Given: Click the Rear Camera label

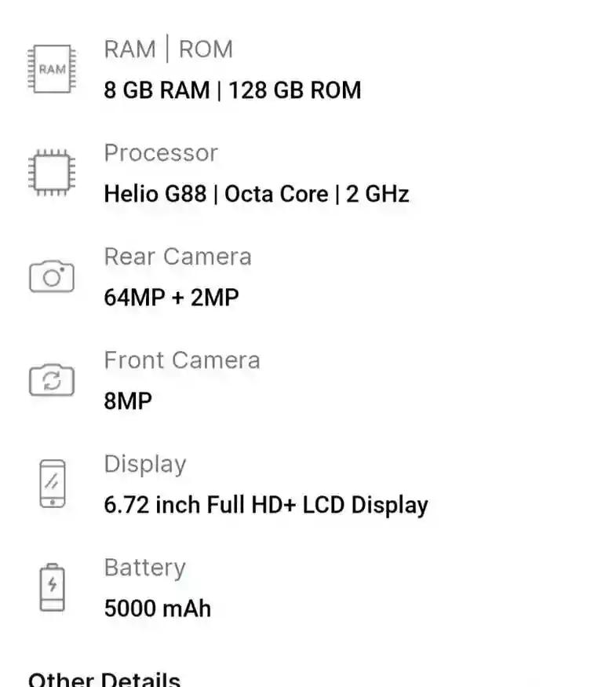Looking at the screenshot, I should coord(178,257).
